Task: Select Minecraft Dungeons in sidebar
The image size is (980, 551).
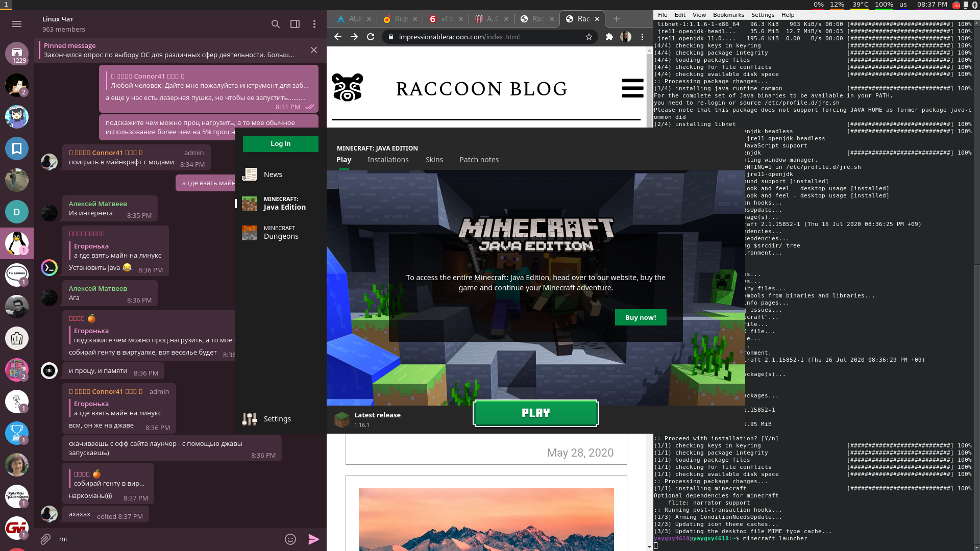Action: tap(280, 233)
